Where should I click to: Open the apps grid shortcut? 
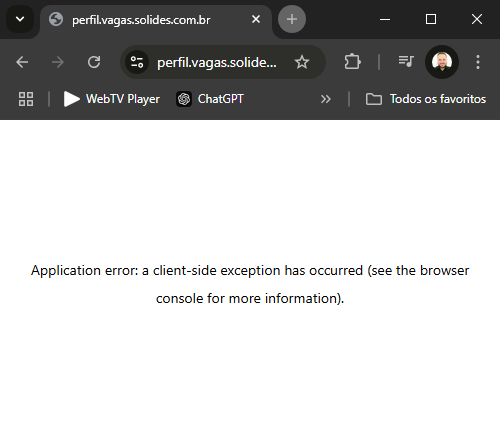pyautogui.click(x=26, y=99)
